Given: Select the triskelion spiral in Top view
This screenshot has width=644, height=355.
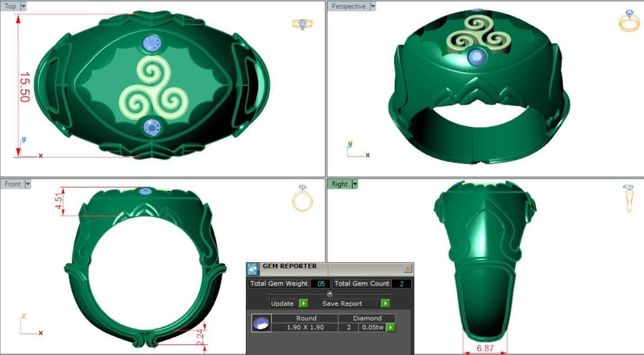Looking at the screenshot, I should [x=153, y=88].
